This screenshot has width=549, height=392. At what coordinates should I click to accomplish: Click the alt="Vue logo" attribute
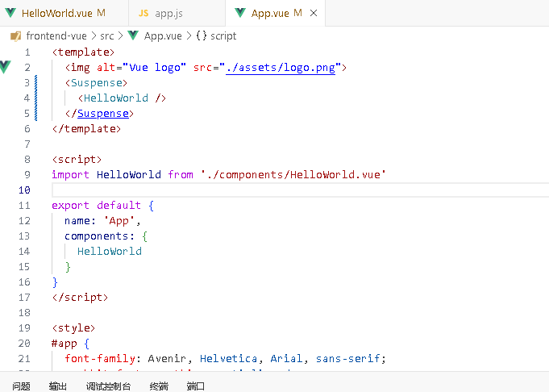click(x=141, y=67)
